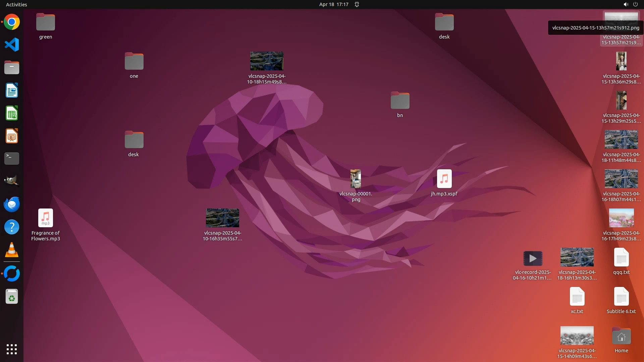Viewport: 644px width, 362px height.
Task: Select Fragrance of Flowers.mp3 file
Action: coord(46,218)
